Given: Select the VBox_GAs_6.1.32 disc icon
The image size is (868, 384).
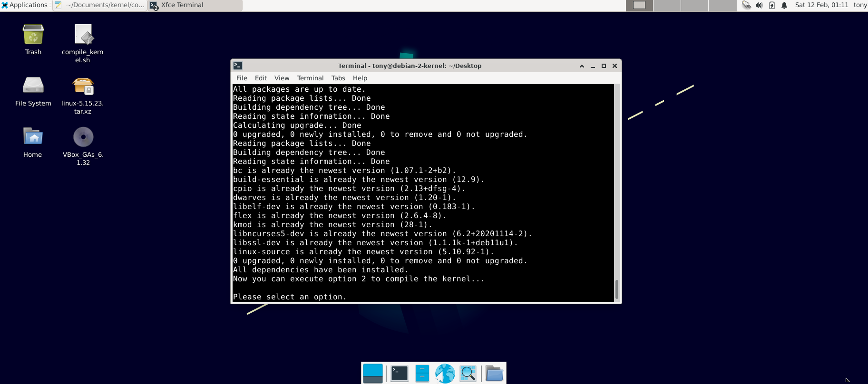Looking at the screenshot, I should [x=83, y=137].
